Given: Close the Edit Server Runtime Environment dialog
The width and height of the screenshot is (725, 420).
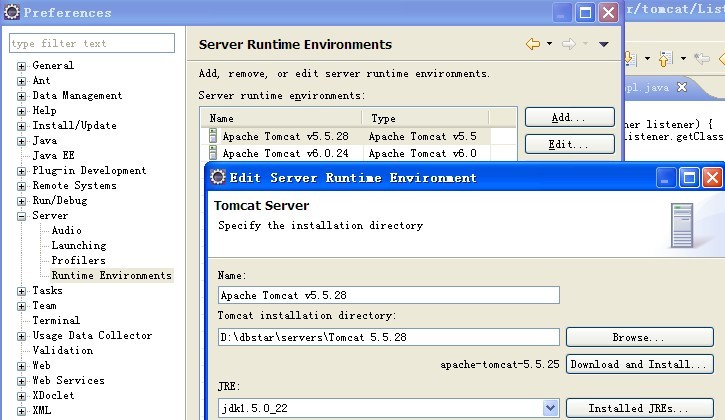Looking at the screenshot, I should coord(712,178).
